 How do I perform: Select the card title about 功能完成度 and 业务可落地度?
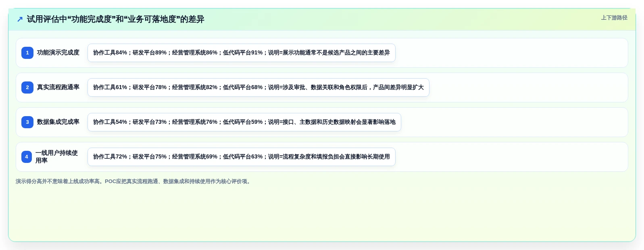pos(116,19)
